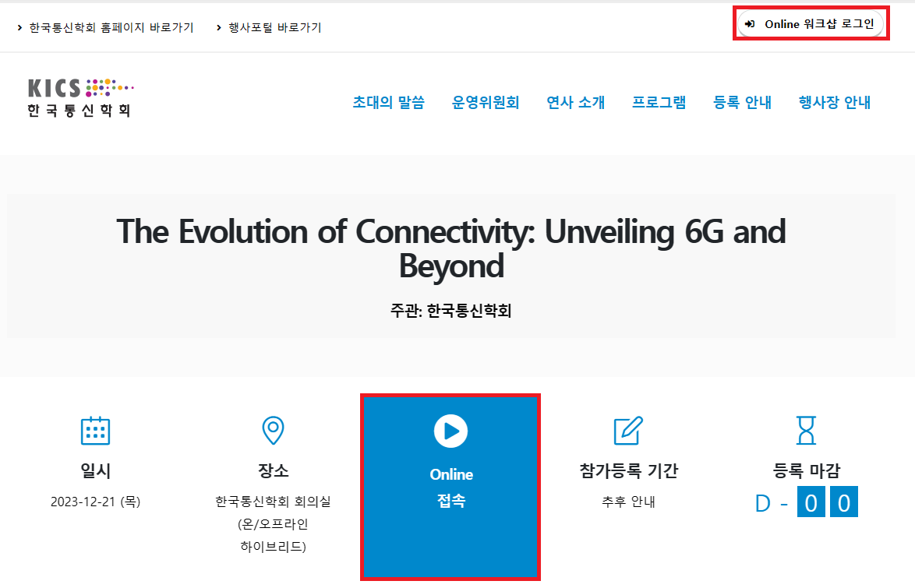Screen dimensions: 915x588
Task: Click the hourglass icon above 등록 마감
Action: click(806, 431)
